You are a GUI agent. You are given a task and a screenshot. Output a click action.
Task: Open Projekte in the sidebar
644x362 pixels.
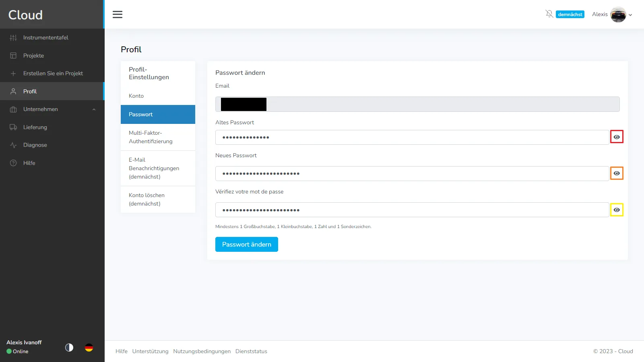(x=33, y=56)
